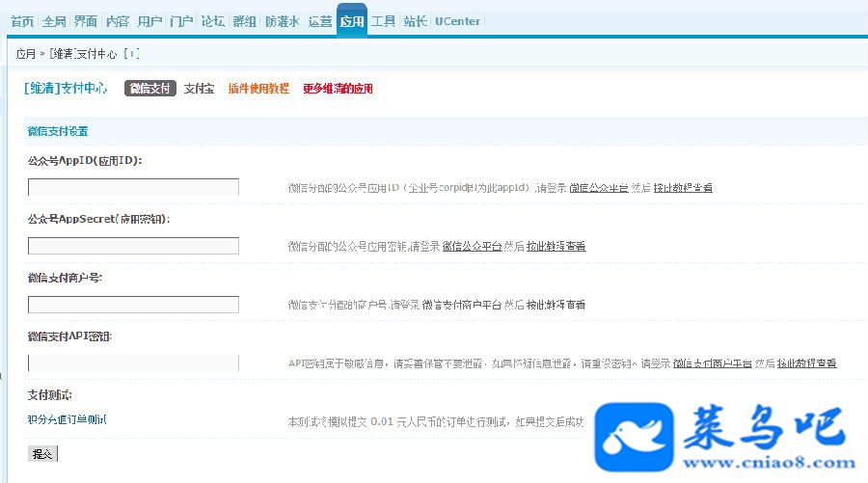Open the 工具 menu tab

[383, 21]
